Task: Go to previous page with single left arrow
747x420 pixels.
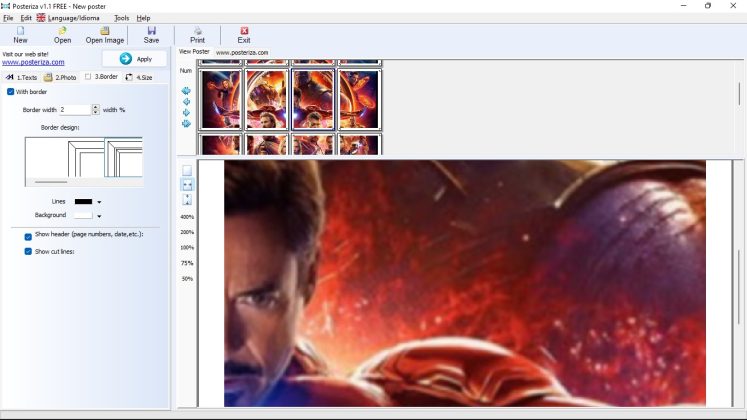Action: tap(186, 101)
